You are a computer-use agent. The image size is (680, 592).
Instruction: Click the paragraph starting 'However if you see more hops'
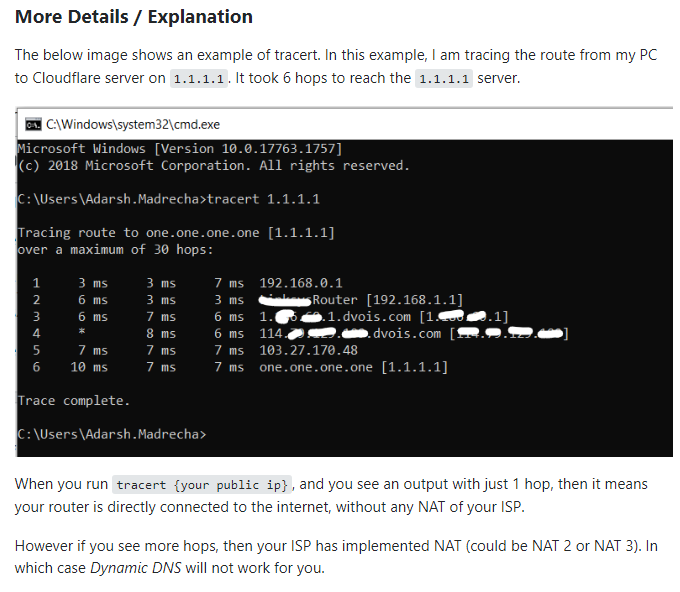coord(336,557)
